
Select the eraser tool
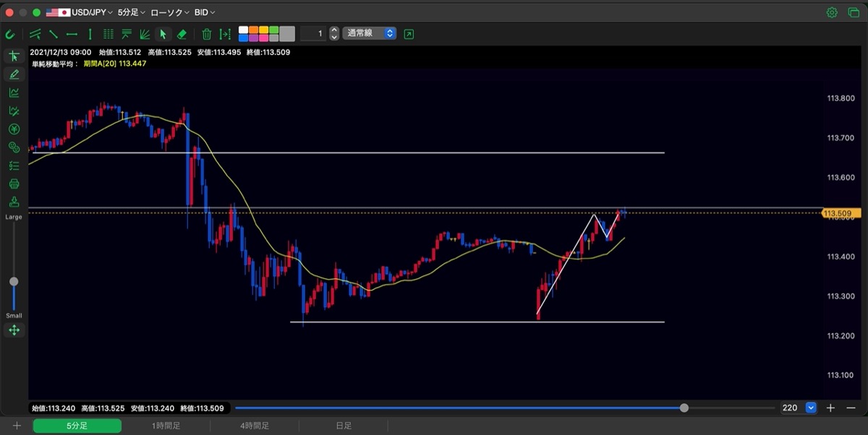tap(182, 34)
